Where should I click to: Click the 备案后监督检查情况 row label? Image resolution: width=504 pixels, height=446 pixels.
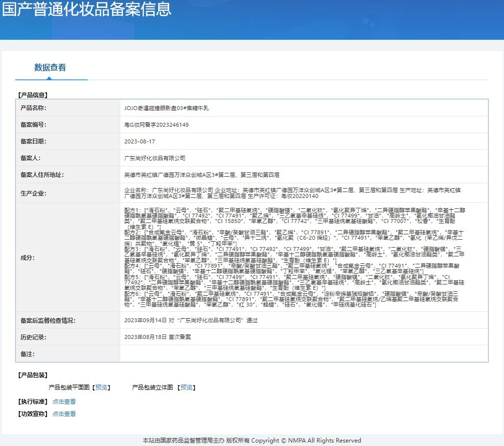48,321
